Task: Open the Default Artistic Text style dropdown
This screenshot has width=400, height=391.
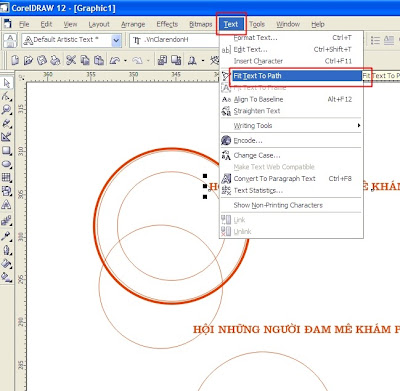Action: tap(116, 40)
